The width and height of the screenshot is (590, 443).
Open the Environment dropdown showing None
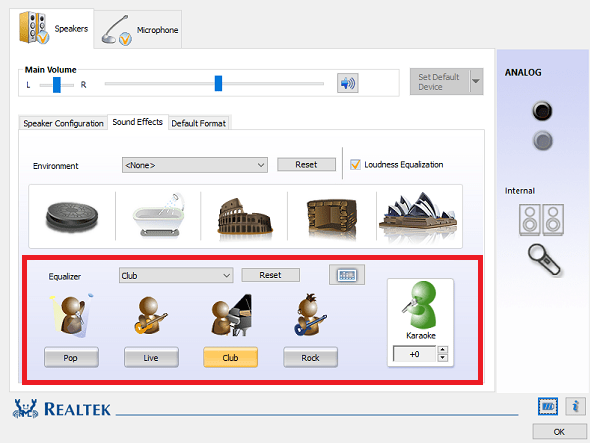tap(195, 165)
